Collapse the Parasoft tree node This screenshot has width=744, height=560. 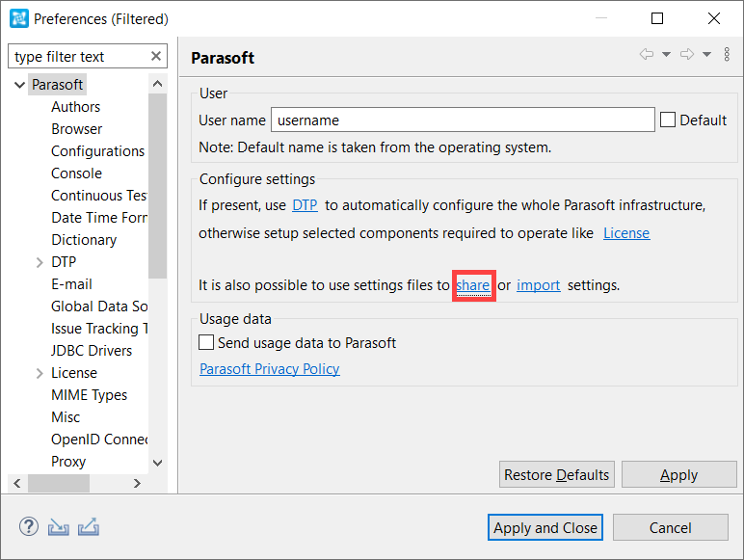point(20,85)
